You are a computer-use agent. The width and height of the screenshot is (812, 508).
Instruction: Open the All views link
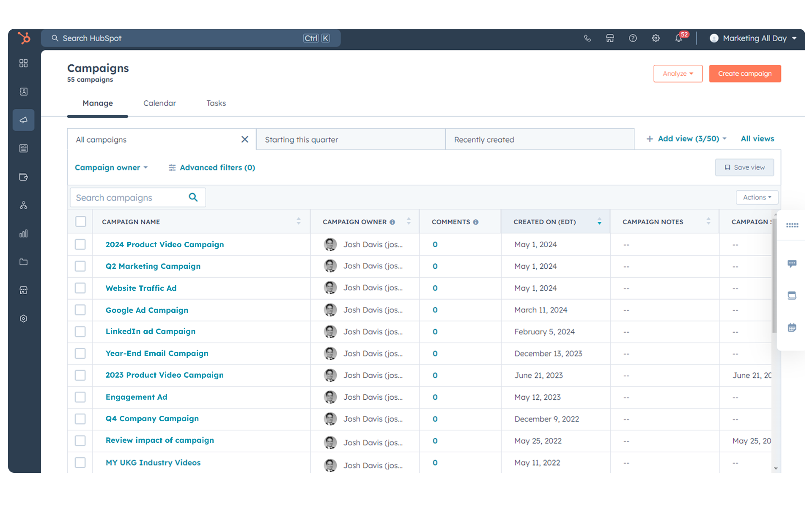757,139
